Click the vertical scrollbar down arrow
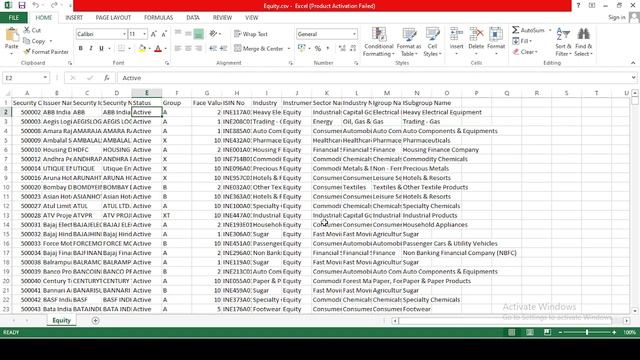This screenshot has width=640, height=360. point(635,311)
